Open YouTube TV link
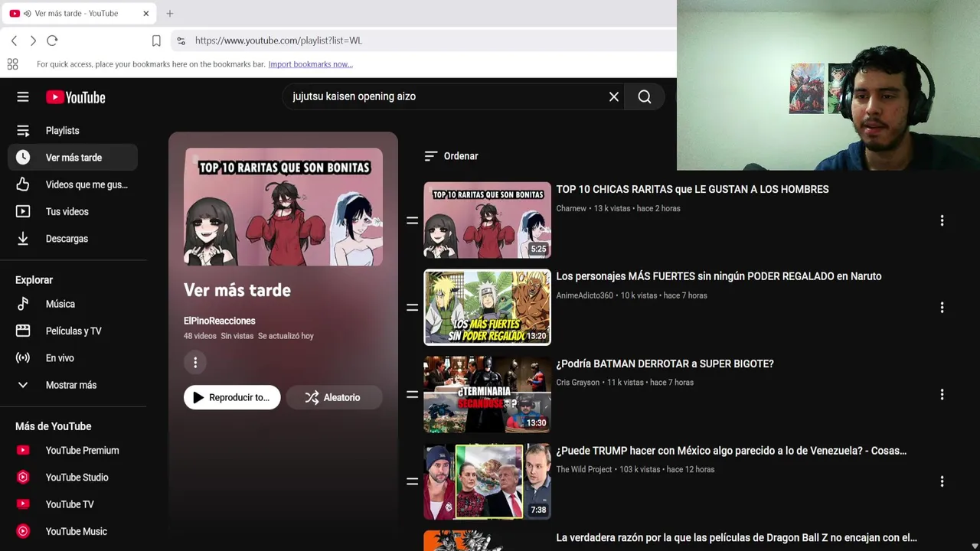Viewport: 980px width, 551px height. tap(73, 504)
